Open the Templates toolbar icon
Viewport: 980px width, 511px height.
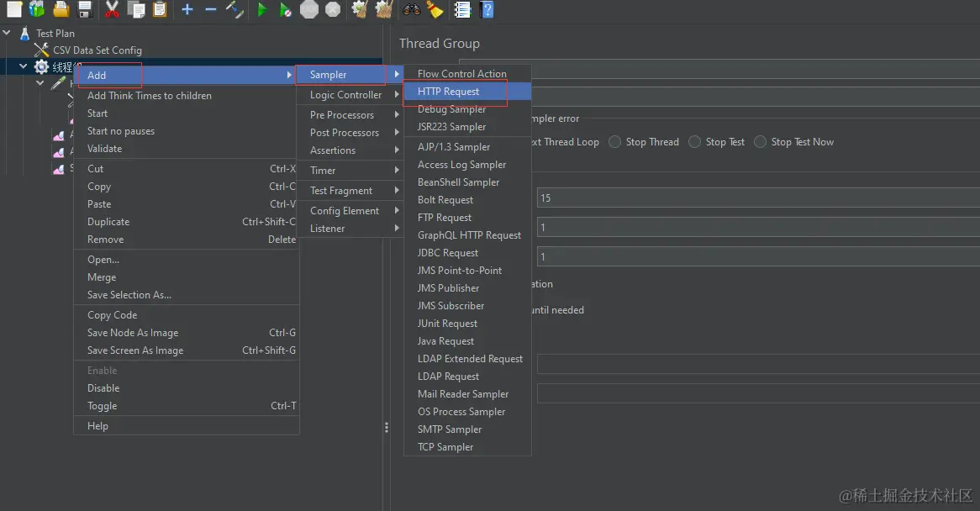37,8
